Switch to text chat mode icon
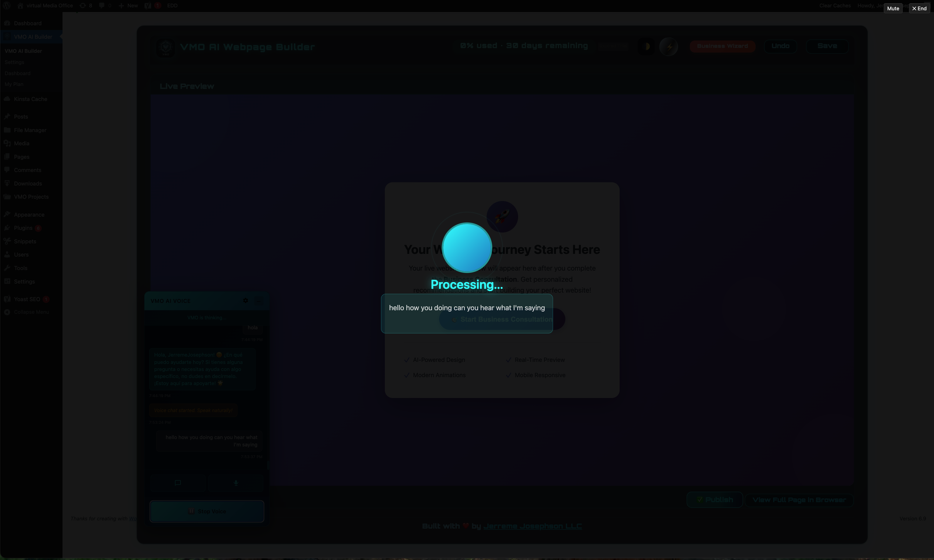934x560 pixels. [x=178, y=483]
